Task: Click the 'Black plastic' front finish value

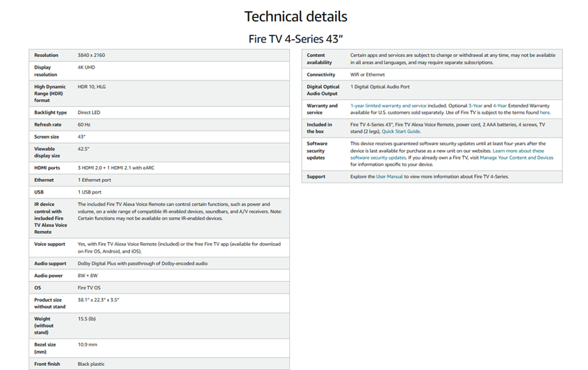Action: point(91,364)
